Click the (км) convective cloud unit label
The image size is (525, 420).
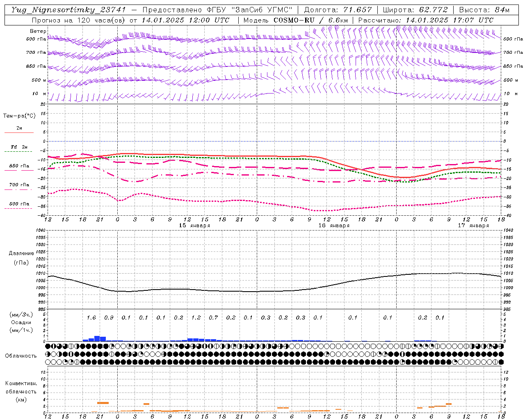coord(21,399)
